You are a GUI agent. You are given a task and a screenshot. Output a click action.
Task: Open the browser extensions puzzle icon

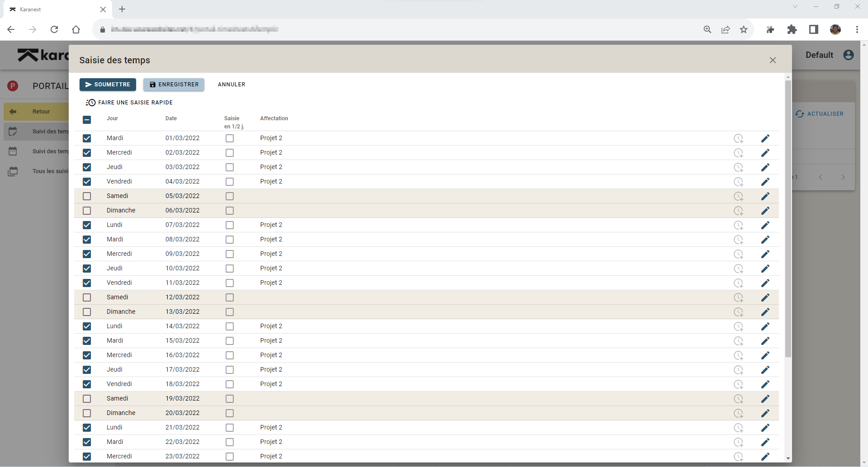(792, 29)
